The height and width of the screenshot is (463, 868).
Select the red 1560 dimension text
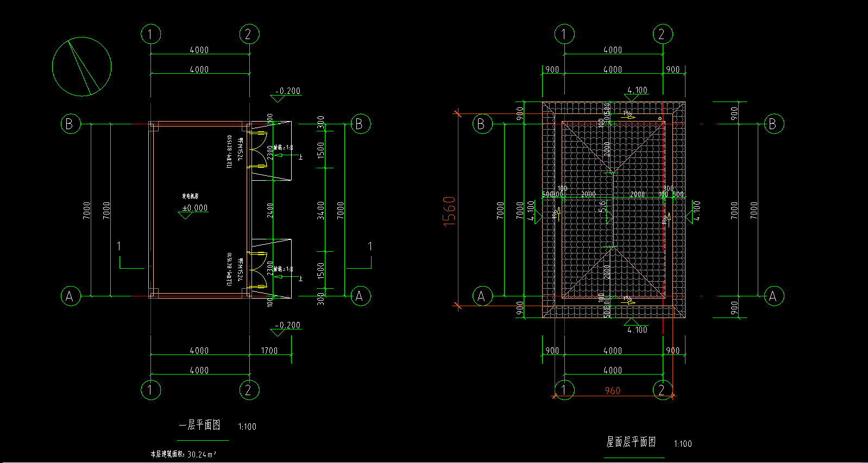[x=449, y=211]
